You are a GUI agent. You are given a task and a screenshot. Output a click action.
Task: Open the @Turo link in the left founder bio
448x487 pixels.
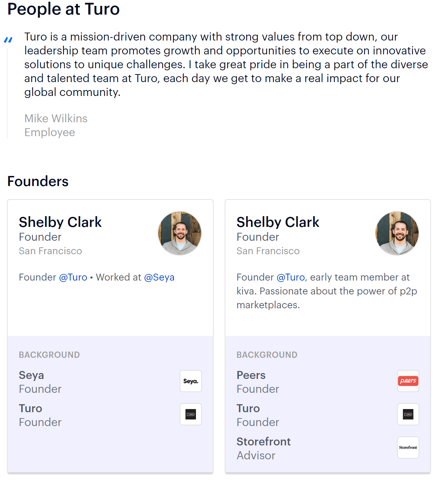point(73,277)
